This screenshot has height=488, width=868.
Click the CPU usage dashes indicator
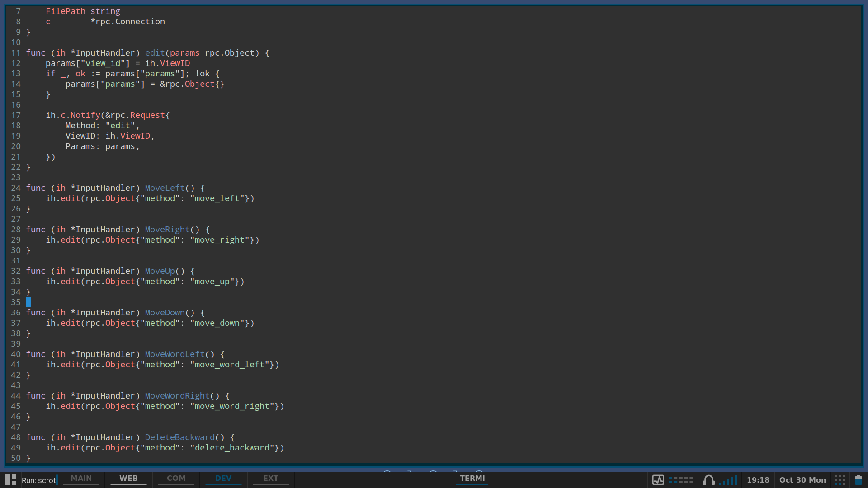680,480
